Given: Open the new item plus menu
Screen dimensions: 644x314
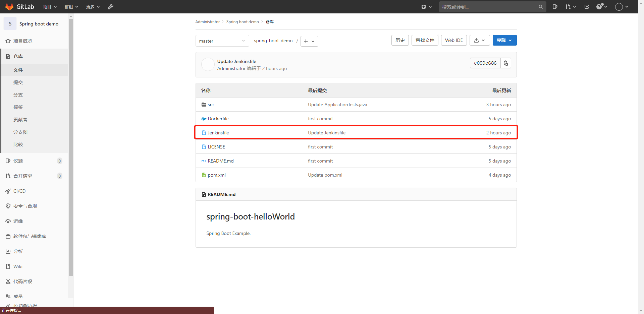Looking at the screenshot, I should (426, 7).
